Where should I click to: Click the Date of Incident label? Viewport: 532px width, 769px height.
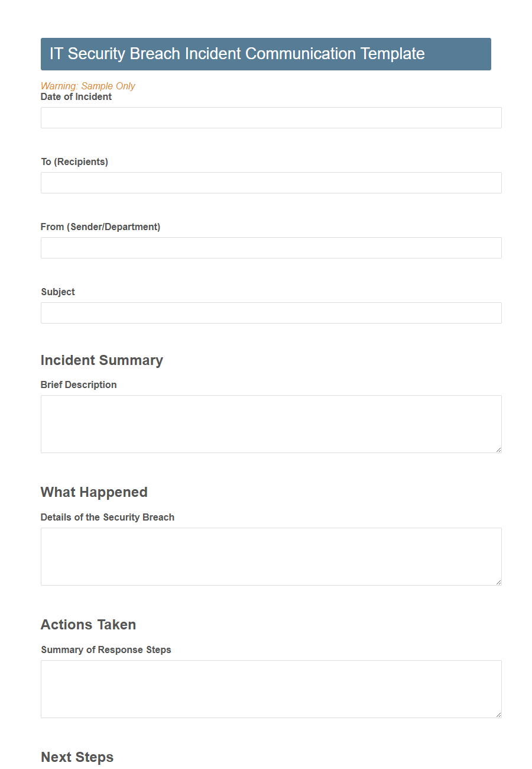pos(76,96)
